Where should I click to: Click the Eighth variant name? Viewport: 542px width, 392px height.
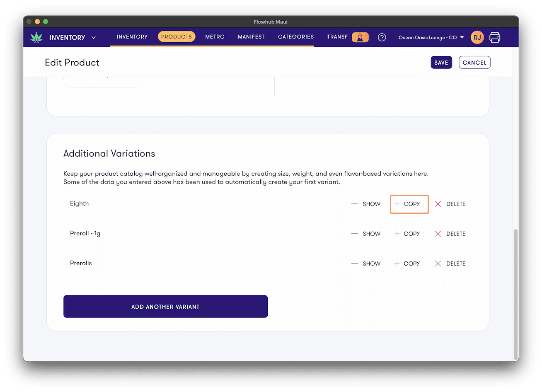(x=80, y=203)
